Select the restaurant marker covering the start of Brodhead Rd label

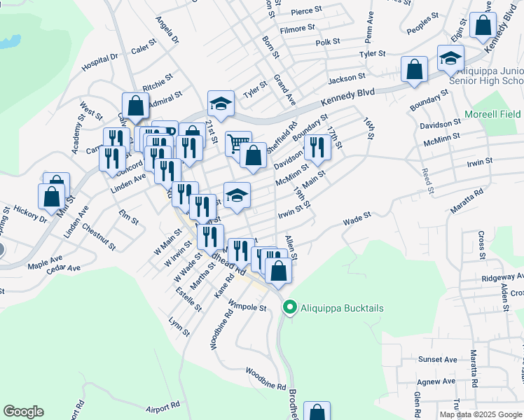click(210, 238)
